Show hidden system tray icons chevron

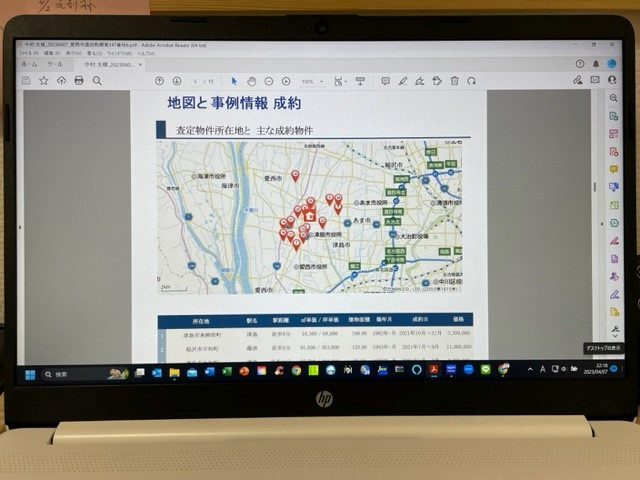tap(530, 369)
